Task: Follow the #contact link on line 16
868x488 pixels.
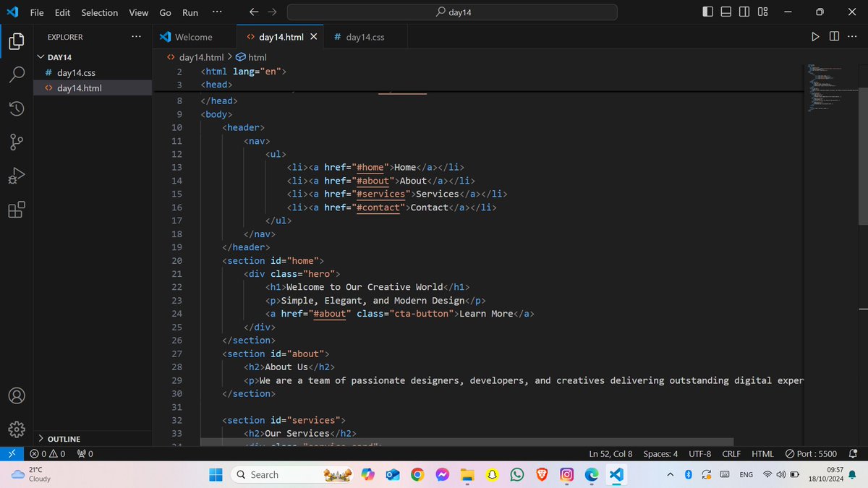Action: (x=378, y=207)
